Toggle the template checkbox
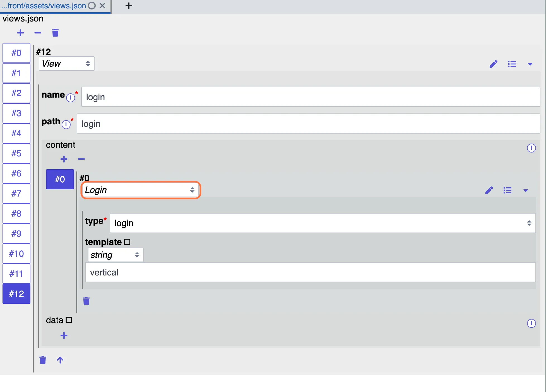Viewport: 546px width, 392px height. 127,242
